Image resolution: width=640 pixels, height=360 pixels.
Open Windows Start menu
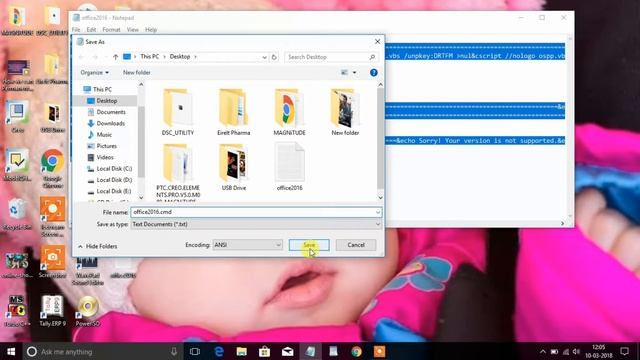[11, 351]
